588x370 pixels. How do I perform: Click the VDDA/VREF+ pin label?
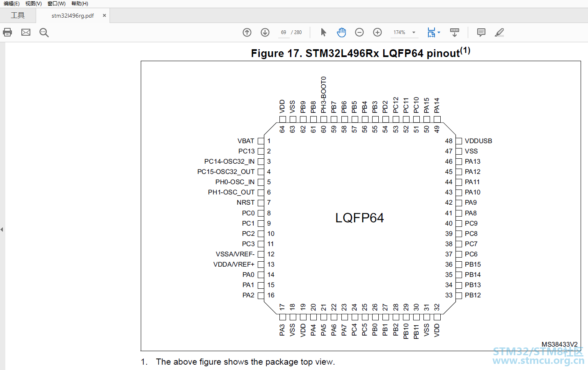click(234, 265)
